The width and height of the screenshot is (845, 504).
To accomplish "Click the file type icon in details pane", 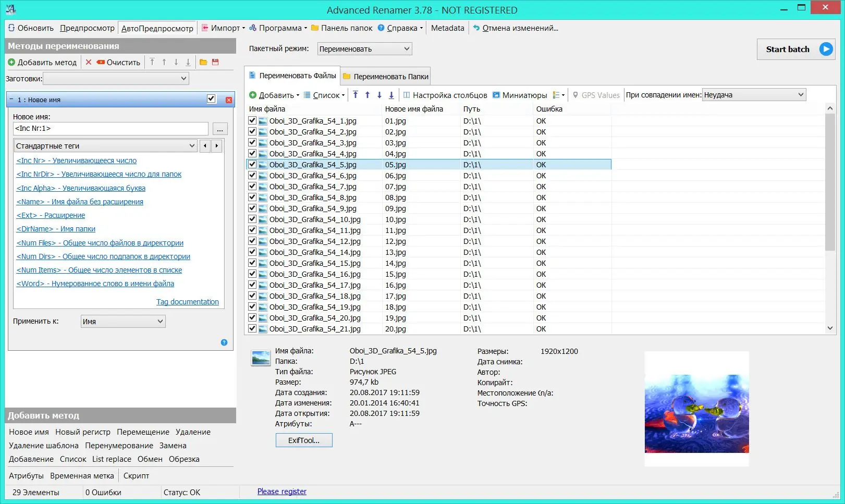I will (261, 358).
